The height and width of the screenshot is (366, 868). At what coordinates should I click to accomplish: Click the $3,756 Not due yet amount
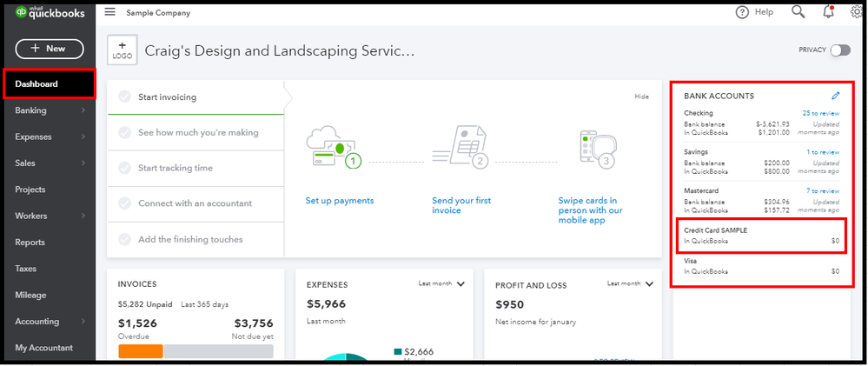pyautogui.click(x=254, y=323)
